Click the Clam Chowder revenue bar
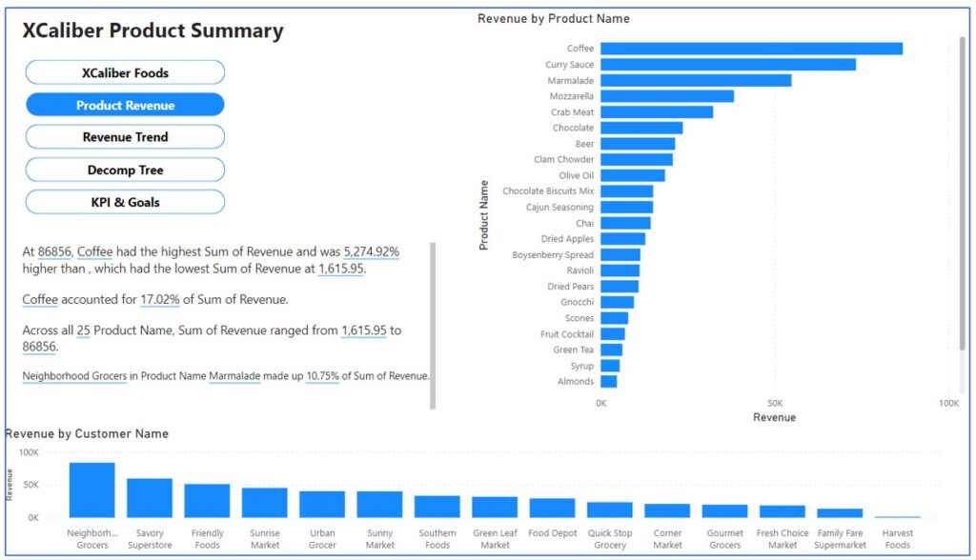This screenshot has height=560, width=976. click(x=637, y=160)
